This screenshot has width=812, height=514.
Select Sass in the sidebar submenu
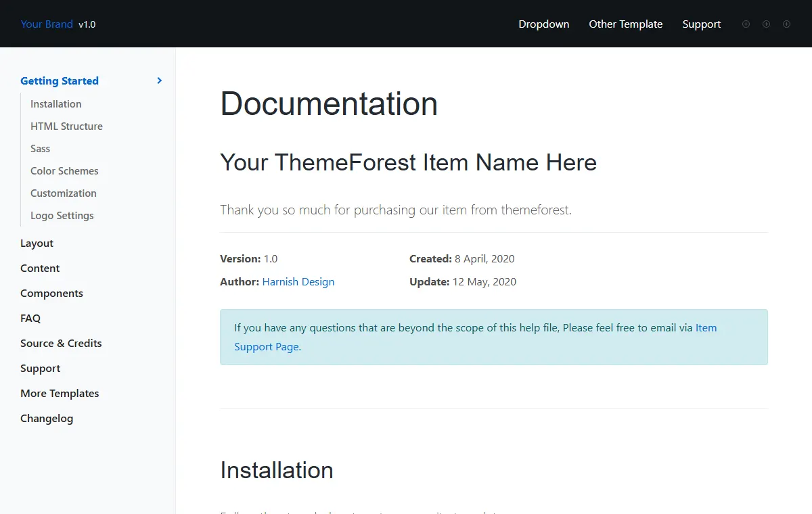point(41,148)
